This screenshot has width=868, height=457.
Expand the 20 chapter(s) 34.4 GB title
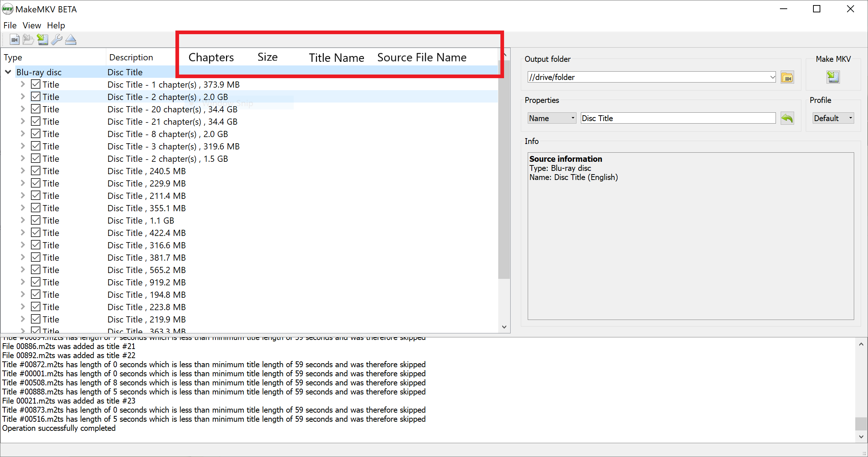(x=23, y=109)
